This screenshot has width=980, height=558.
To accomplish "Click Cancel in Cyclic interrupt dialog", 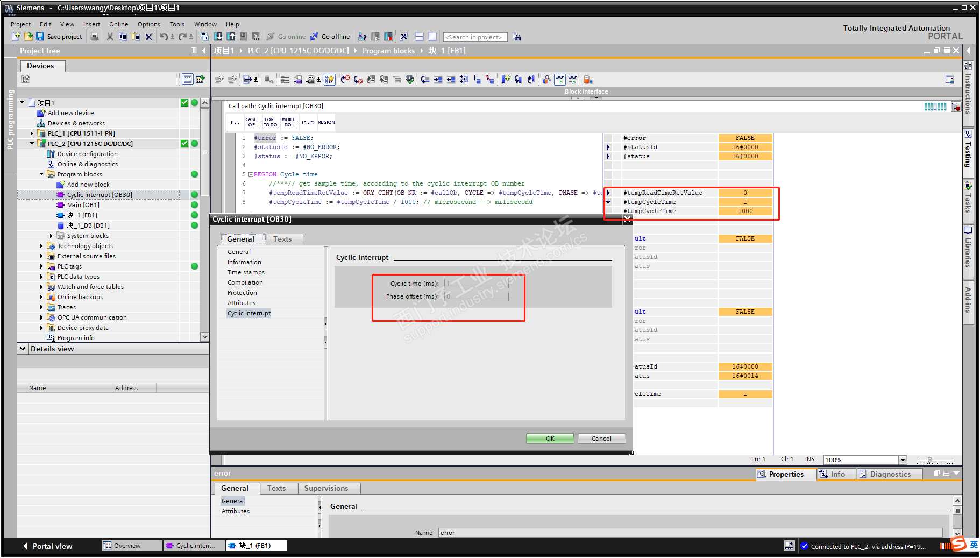I will pyautogui.click(x=601, y=439).
